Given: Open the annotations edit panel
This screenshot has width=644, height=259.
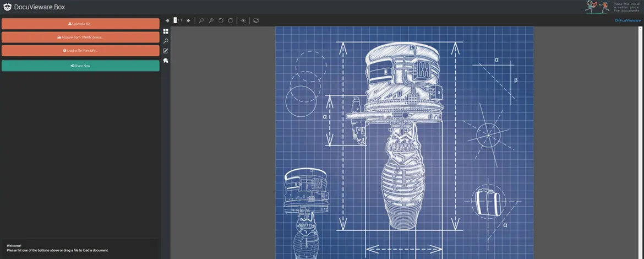Looking at the screenshot, I should [x=166, y=51].
